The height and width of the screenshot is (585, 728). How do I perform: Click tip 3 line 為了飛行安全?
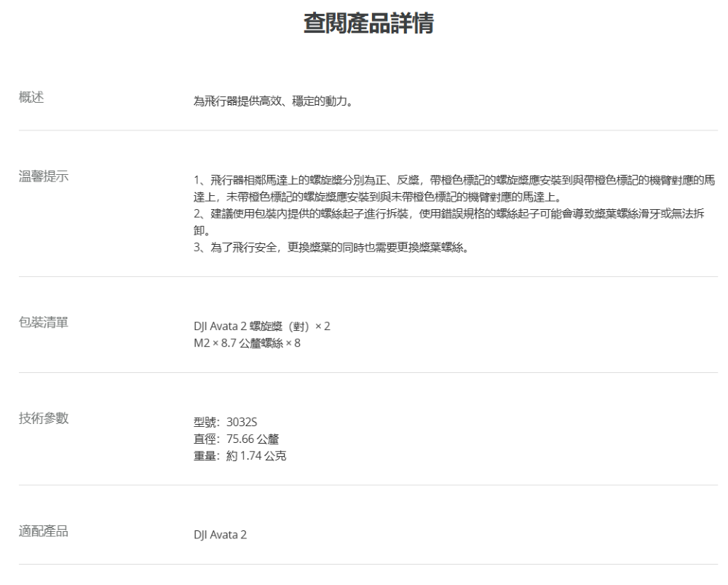331,247
